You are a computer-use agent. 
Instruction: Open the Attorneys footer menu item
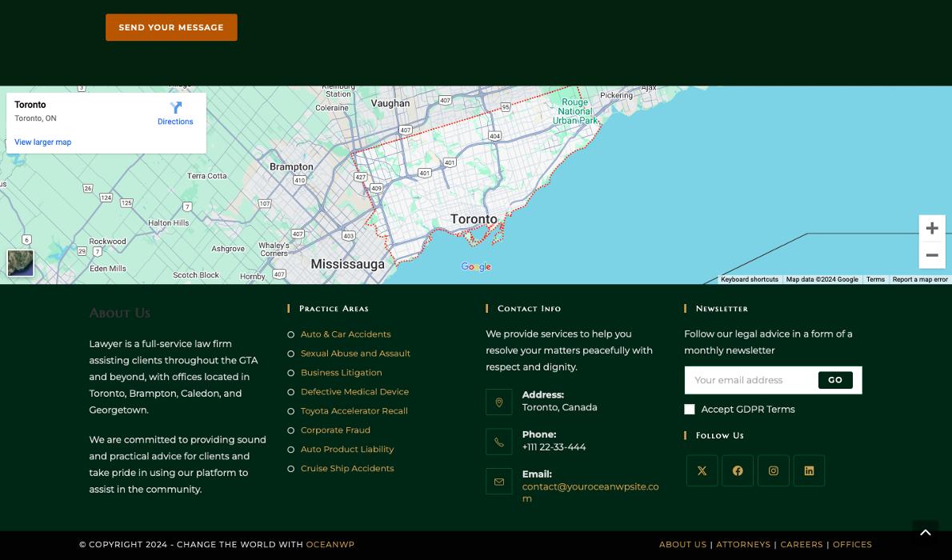point(743,545)
